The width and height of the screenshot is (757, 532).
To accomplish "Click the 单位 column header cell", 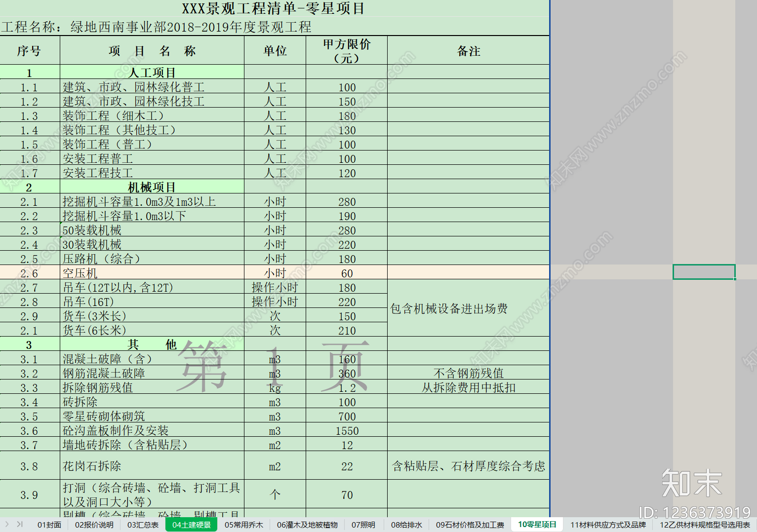I will pos(275,50).
